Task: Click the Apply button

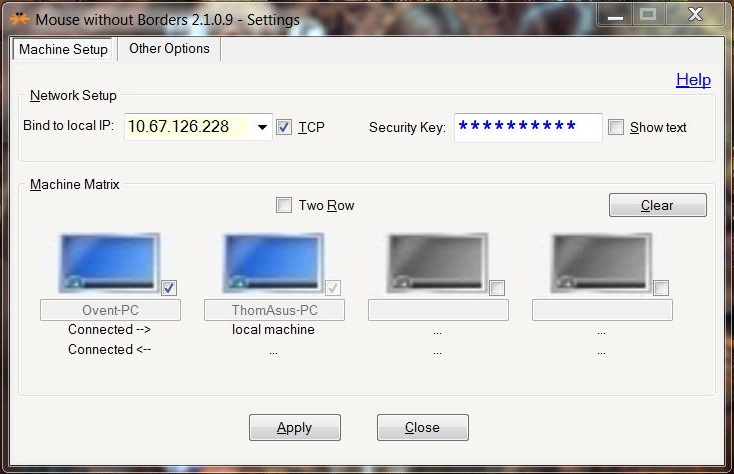Action: click(x=294, y=427)
